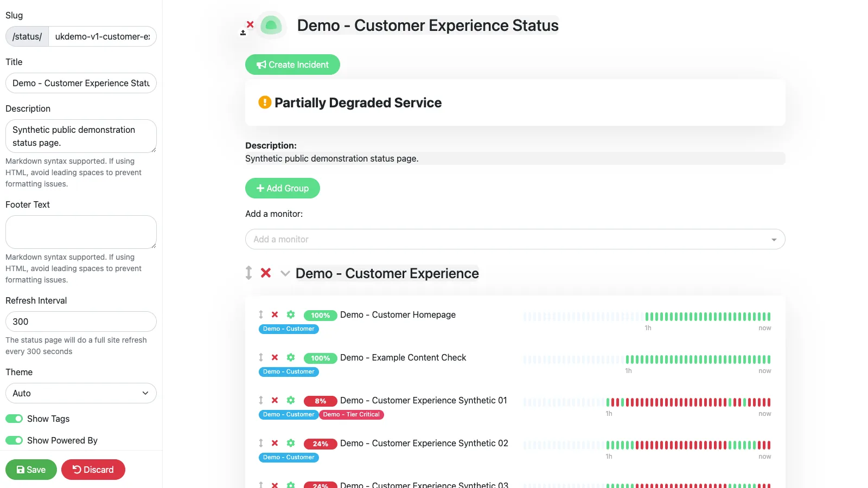
Task: Click the Partially Degraded Service heading
Action: (x=358, y=102)
